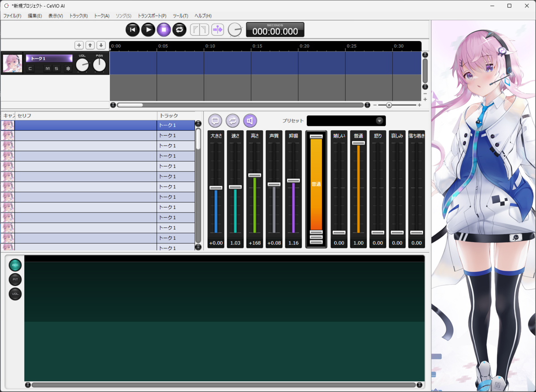
Task: Click the セリフ column header
Action: [86, 116]
